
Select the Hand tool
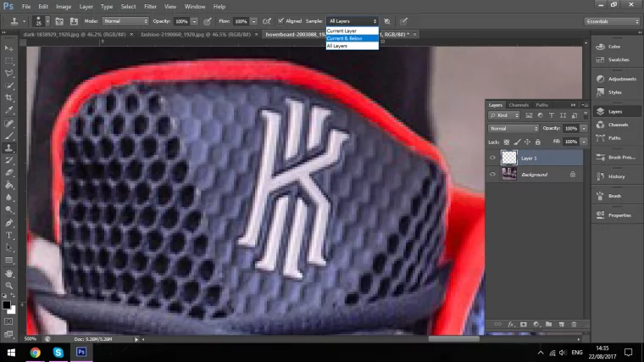(8, 273)
